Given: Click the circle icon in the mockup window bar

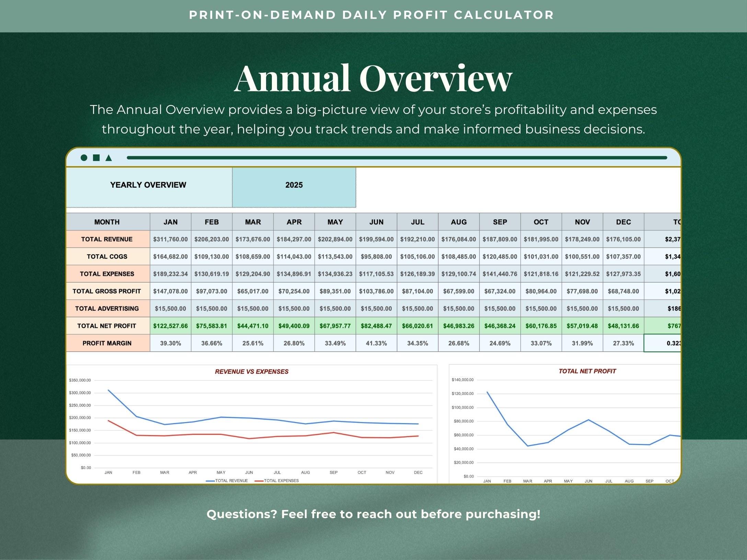Looking at the screenshot, I should click(84, 157).
